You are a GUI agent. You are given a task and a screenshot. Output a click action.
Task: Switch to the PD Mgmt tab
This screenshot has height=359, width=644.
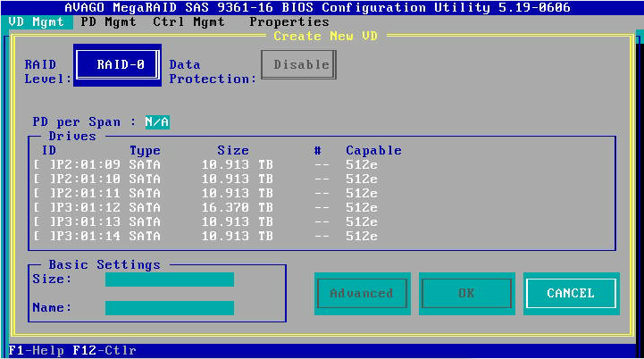(x=108, y=21)
